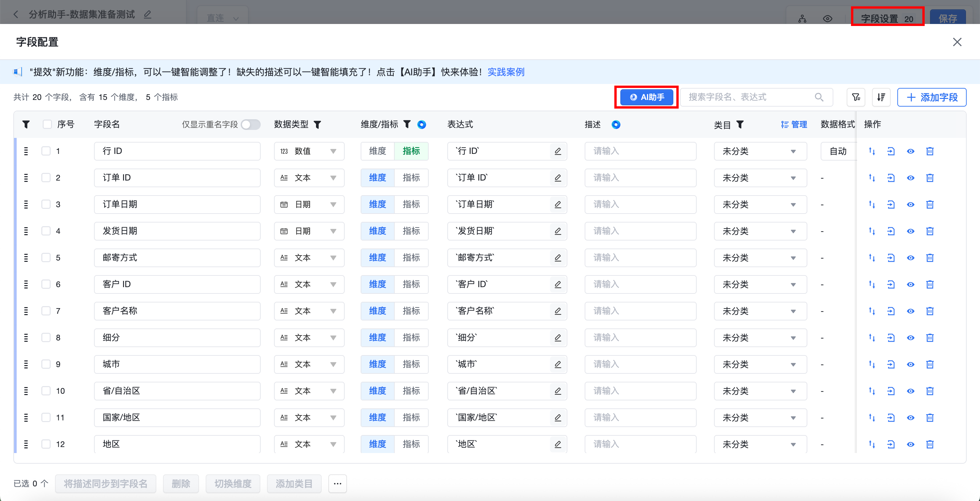Toggle the 仅显示重名字段 switch
The width and height of the screenshot is (980, 501).
[251, 124]
